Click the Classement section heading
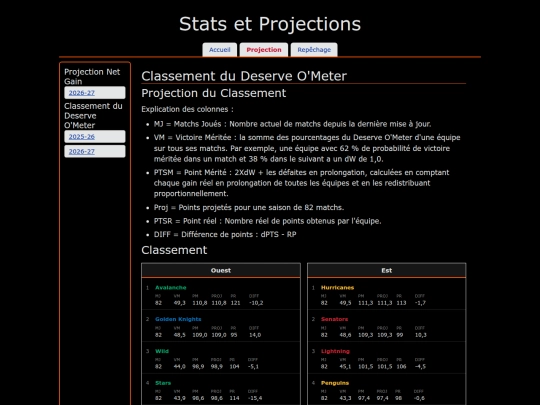 point(174,250)
